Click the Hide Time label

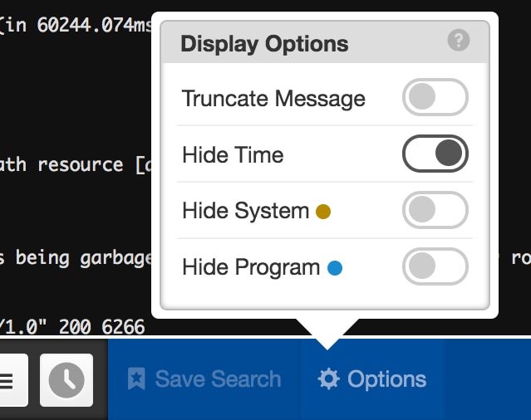(x=233, y=155)
